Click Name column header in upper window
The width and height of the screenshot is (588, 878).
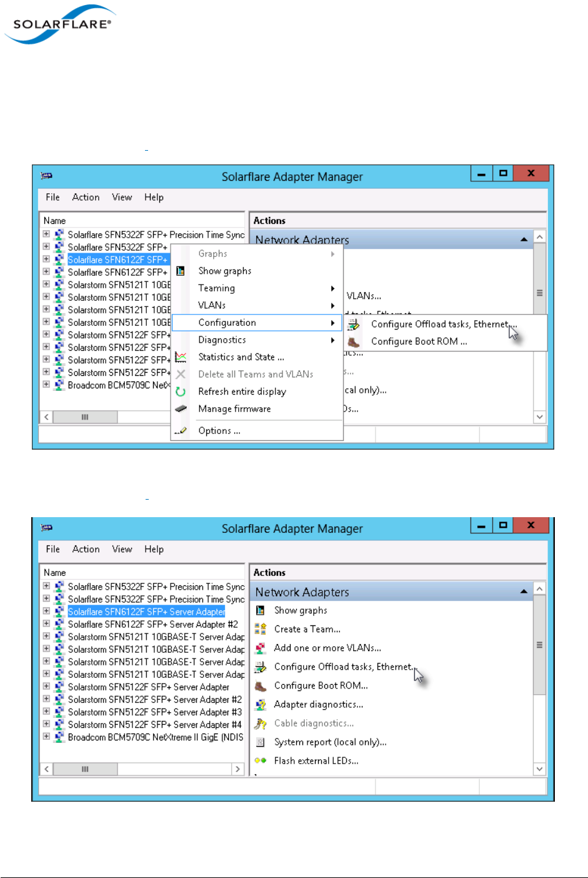[x=142, y=220]
